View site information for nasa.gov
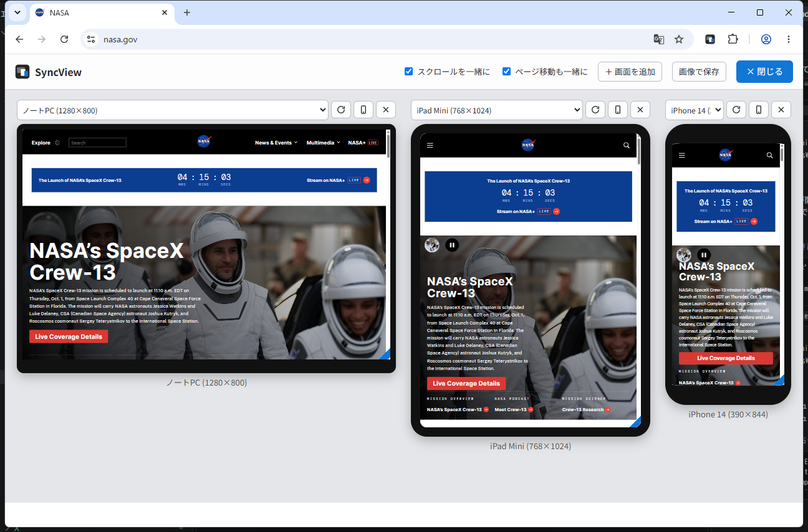This screenshot has height=532, width=808. [91, 39]
